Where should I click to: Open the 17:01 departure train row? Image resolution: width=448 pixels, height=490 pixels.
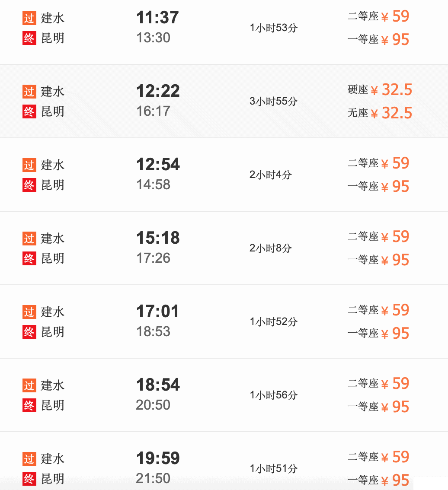[x=224, y=321]
